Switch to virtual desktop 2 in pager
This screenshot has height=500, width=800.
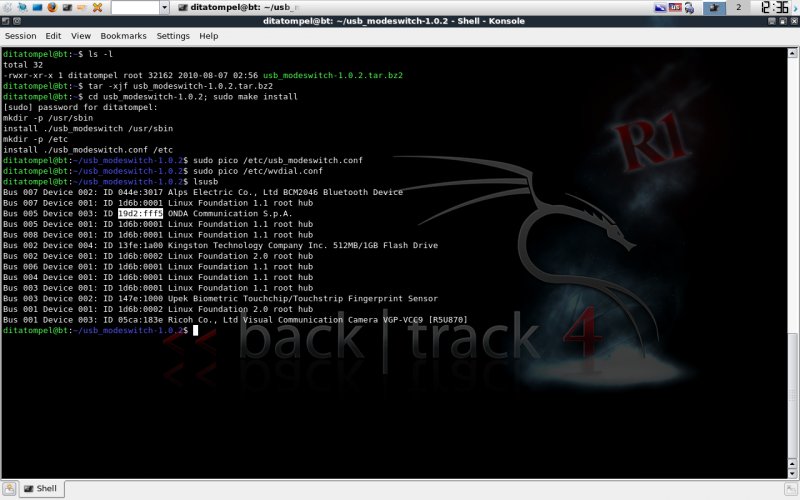pos(739,8)
